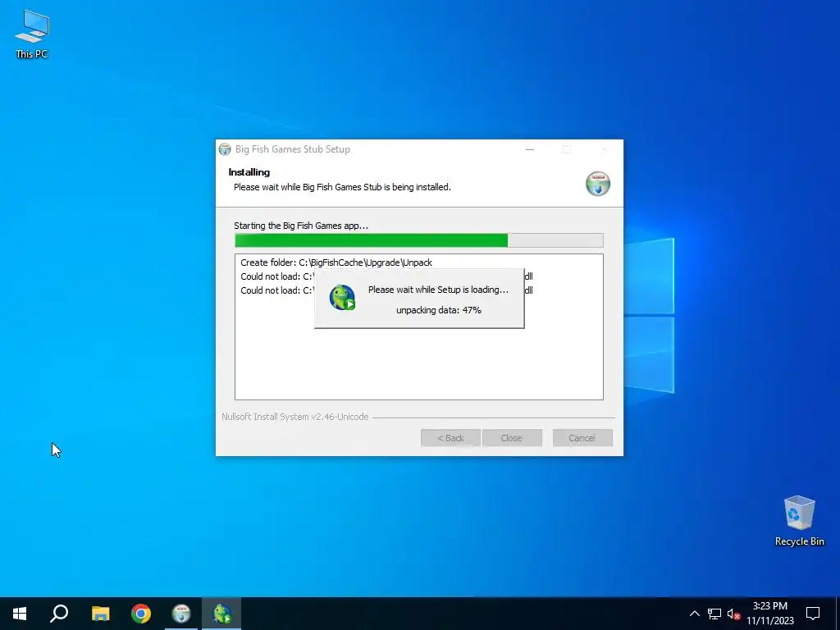The image size is (840, 630).
Task: Show hidden system tray icons
Action: 694,614
